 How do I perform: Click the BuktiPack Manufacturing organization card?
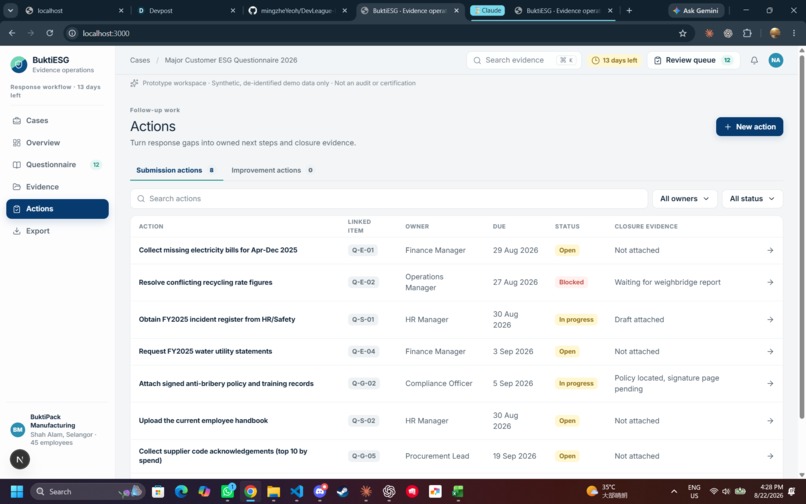click(57, 429)
